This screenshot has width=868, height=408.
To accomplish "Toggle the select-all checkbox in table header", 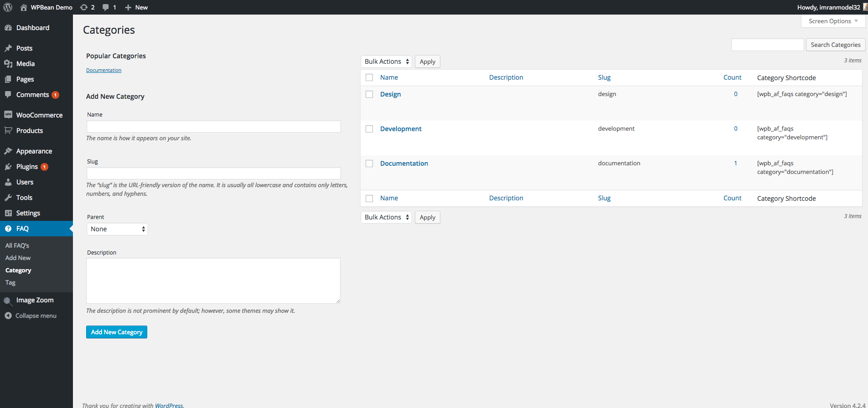I will (x=369, y=78).
